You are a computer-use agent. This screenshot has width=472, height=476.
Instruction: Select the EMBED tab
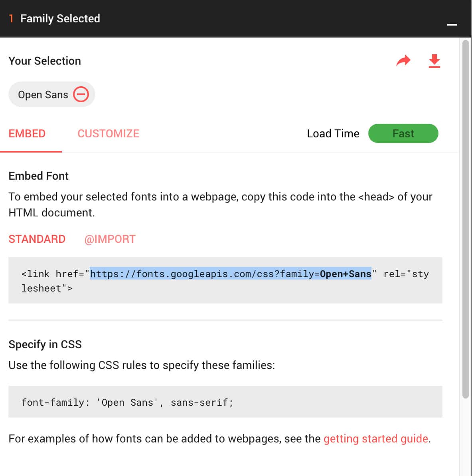tap(27, 133)
